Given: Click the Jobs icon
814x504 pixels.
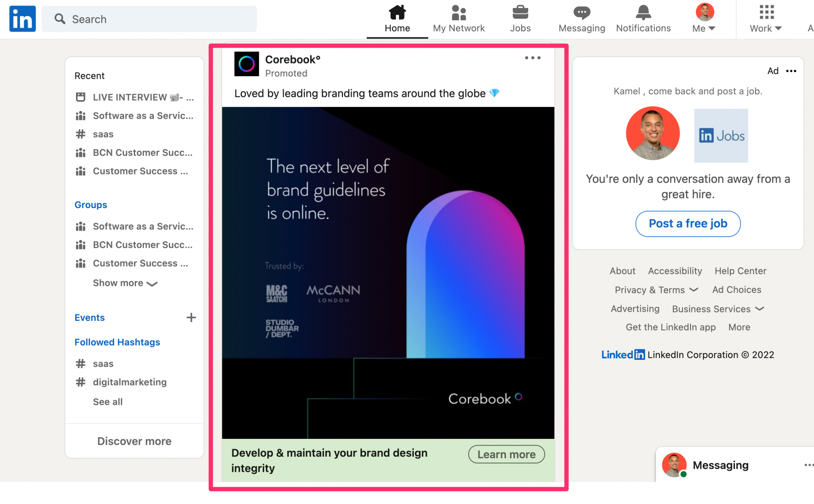Looking at the screenshot, I should pyautogui.click(x=519, y=17).
